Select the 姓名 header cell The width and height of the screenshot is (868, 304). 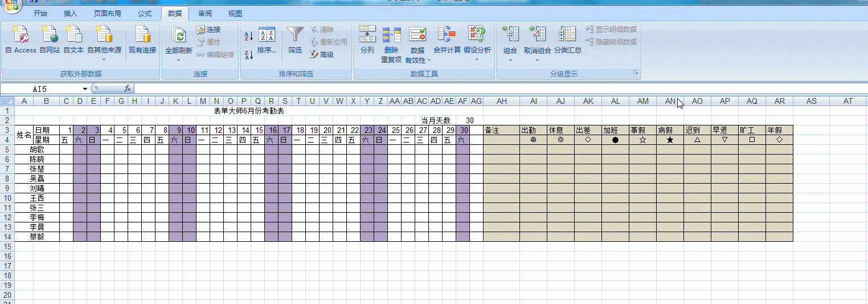24,135
